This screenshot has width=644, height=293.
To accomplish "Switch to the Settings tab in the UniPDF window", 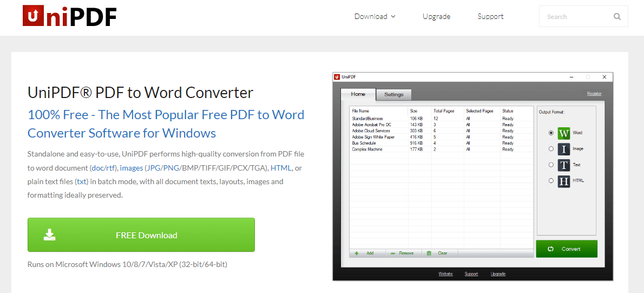I will pyautogui.click(x=394, y=95).
